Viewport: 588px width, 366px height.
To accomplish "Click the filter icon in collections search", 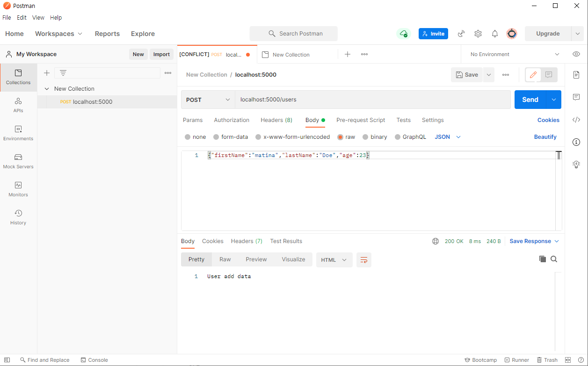I will (x=63, y=73).
